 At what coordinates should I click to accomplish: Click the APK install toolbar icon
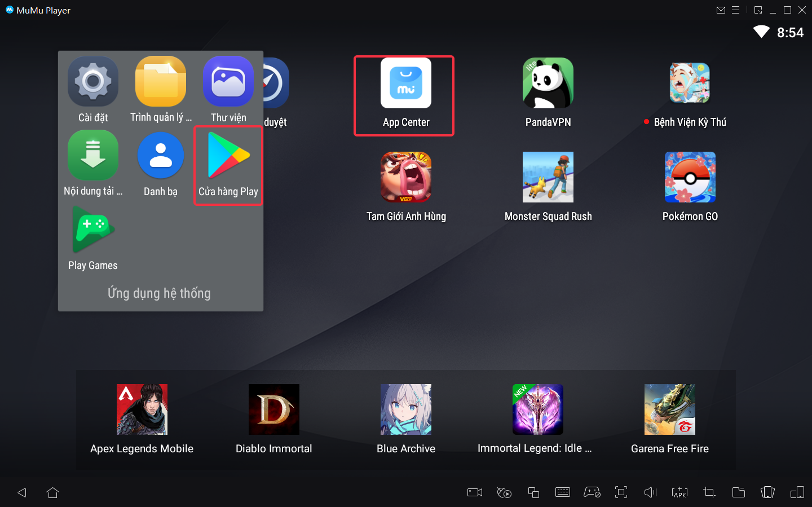tap(679, 492)
